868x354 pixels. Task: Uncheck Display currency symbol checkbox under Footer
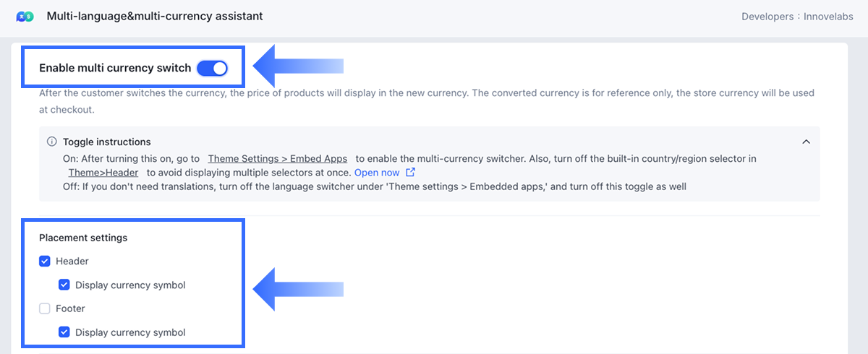(64, 332)
